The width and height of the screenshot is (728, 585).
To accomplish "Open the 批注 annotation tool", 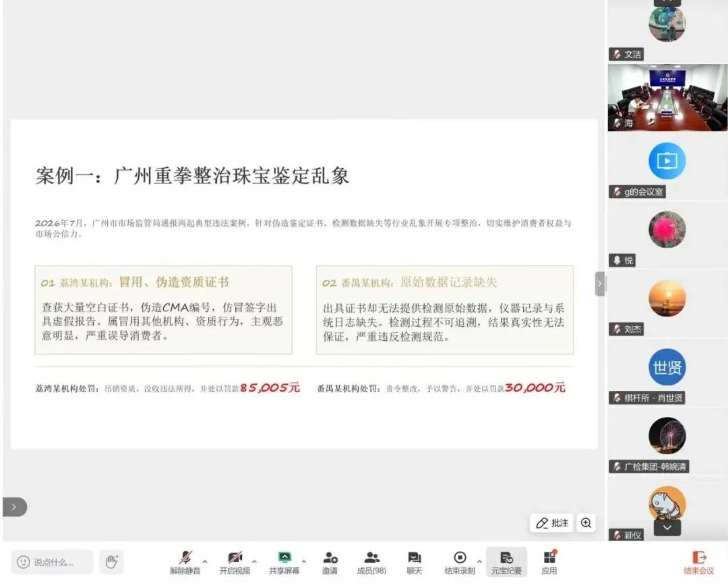I will point(551,523).
